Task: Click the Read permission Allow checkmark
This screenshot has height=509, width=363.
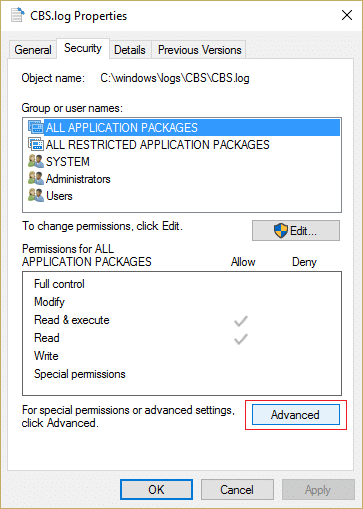Action: point(241,339)
